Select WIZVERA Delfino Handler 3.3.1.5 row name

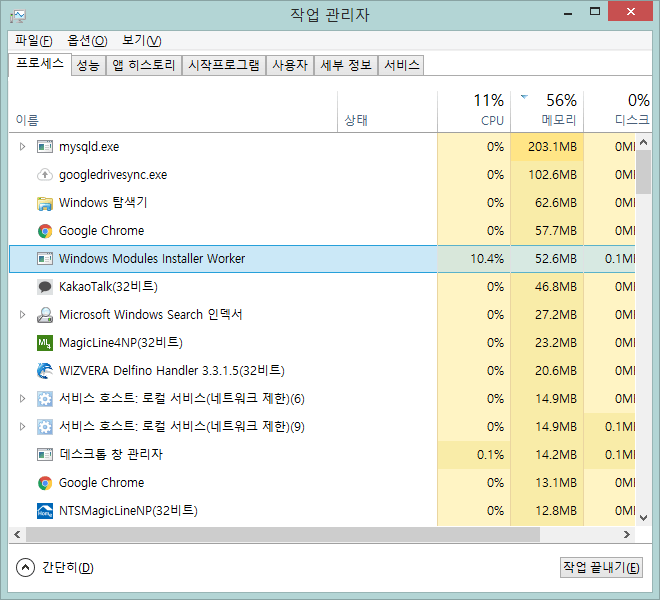pyautogui.click(x=172, y=371)
